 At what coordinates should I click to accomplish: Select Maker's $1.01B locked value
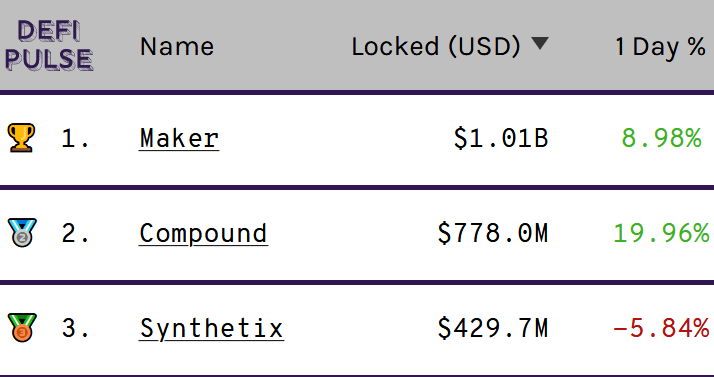tap(500, 138)
